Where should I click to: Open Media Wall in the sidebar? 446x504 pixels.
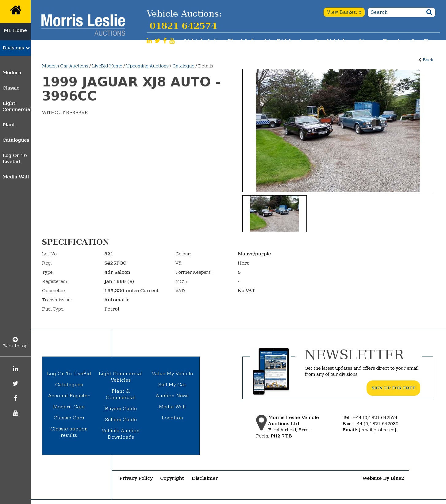tap(16, 177)
